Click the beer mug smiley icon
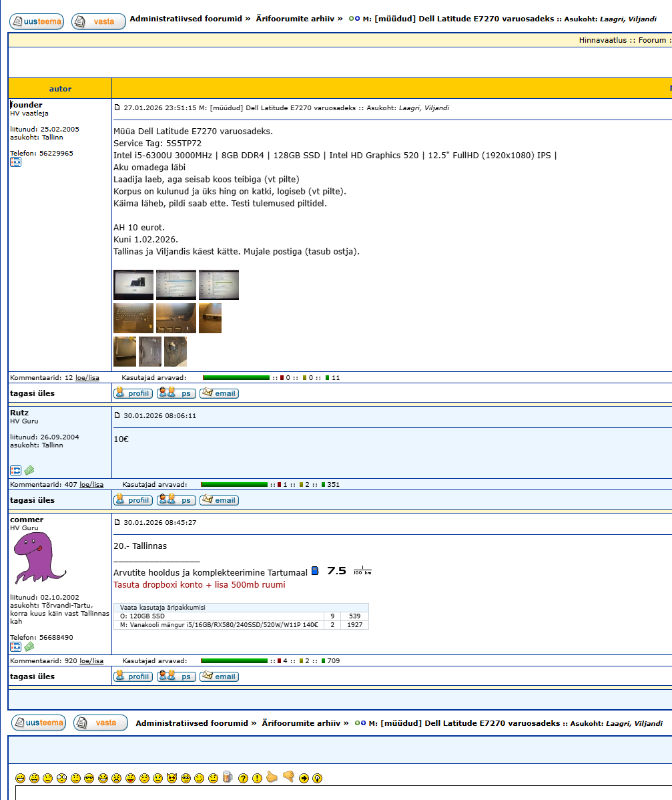Image resolution: width=672 pixels, height=800 pixels. click(228, 777)
